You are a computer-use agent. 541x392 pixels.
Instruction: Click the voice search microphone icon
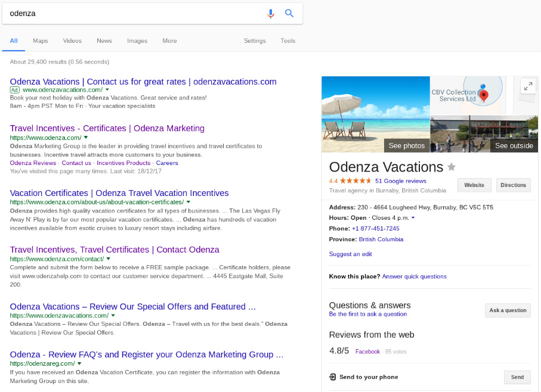click(271, 14)
